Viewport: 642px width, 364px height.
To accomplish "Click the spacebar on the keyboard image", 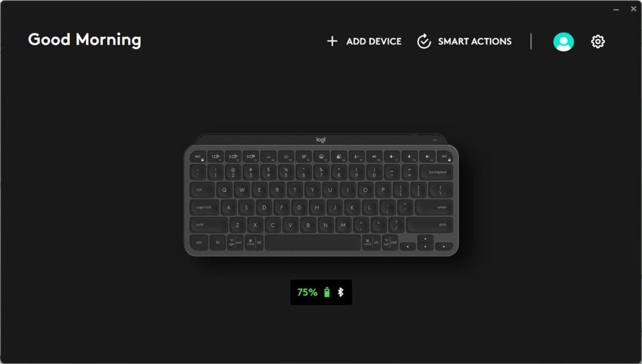I will (x=313, y=242).
